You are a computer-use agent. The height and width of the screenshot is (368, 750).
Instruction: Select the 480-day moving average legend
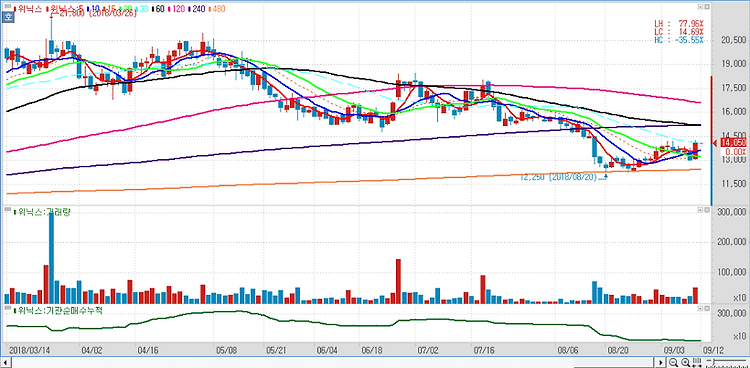click(x=218, y=9)
